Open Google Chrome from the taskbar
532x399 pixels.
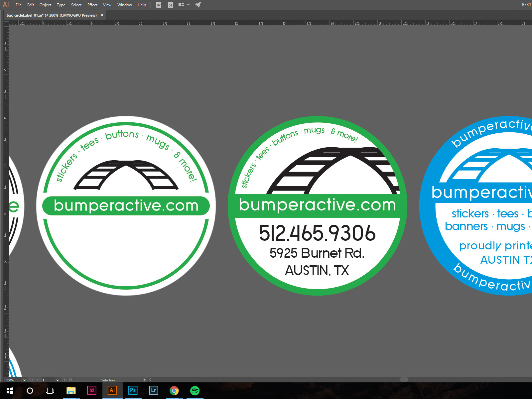click(x=174, y=391)
